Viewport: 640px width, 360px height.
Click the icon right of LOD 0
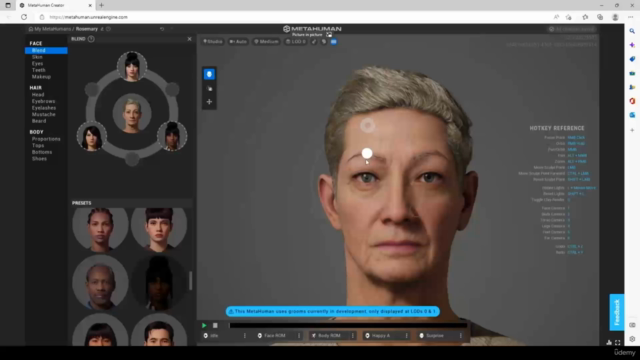click(x=314, y=42)
